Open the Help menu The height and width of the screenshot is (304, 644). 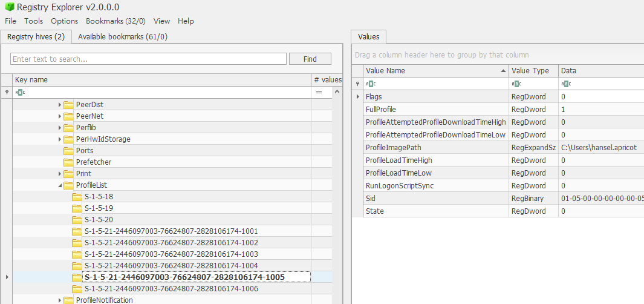tap(186, 21)
